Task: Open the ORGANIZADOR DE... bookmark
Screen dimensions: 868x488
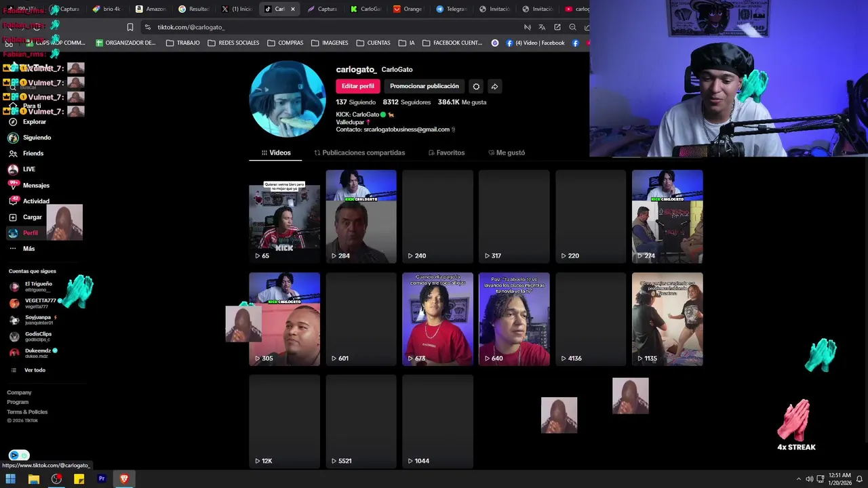Action: tap(125, 43)
